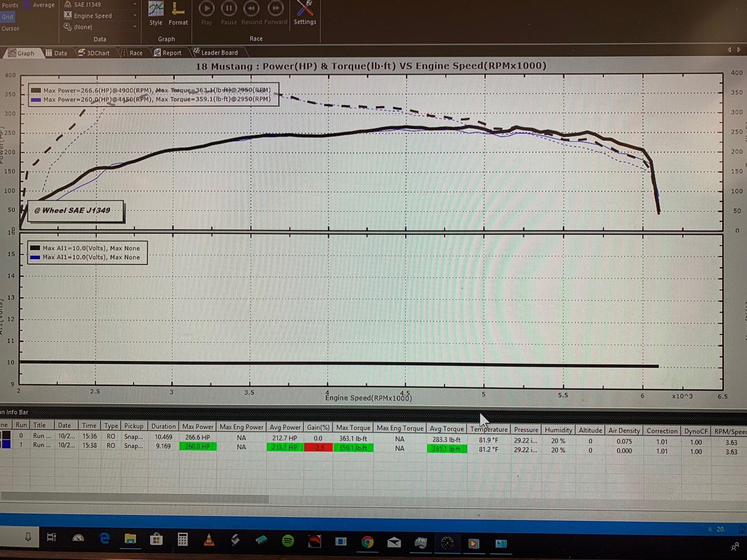
Task: Open Microsoft Edge from the taskbar
Action: 104,538
